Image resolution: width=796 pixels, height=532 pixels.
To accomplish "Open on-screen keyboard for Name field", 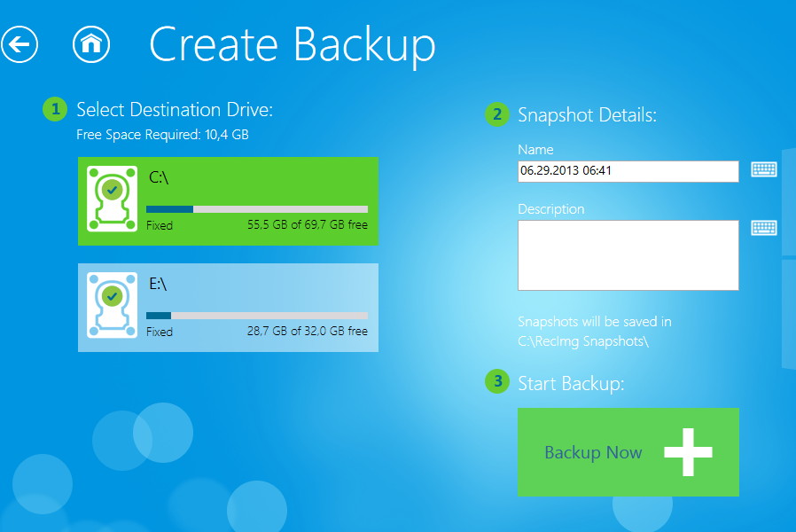I will 763,169.
